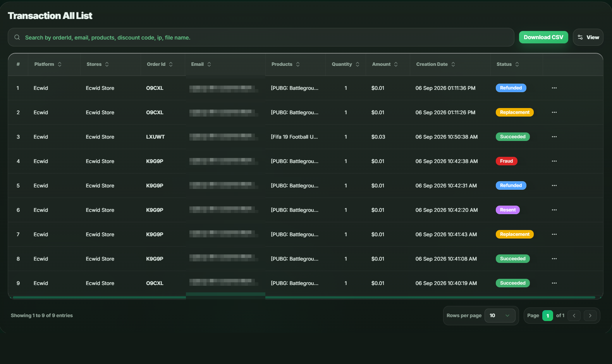Click the Refunded badge in row 5
This screenshot has height=364, width=612.
pos(511,185)
